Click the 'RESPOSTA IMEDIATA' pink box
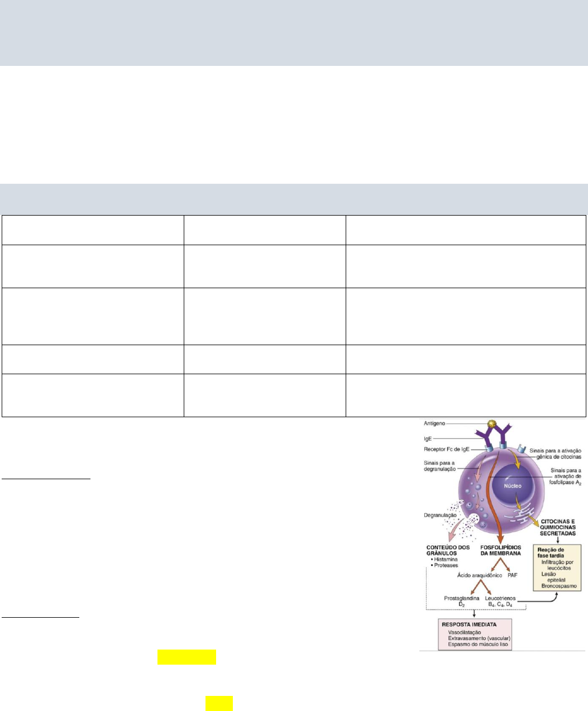 tap(475, 636)
